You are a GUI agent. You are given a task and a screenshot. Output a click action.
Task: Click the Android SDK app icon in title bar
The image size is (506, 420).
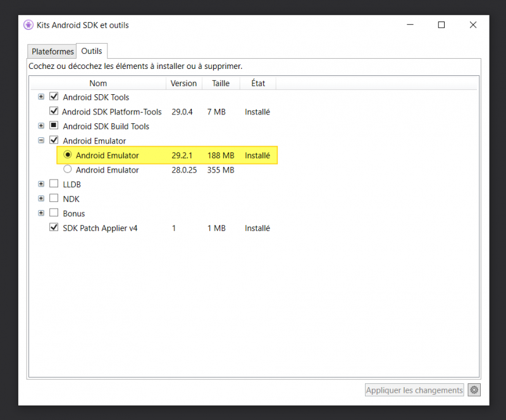coord(28,25)
